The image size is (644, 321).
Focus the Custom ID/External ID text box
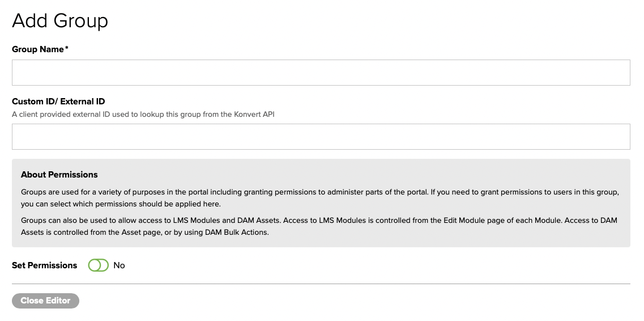point(321,137)
